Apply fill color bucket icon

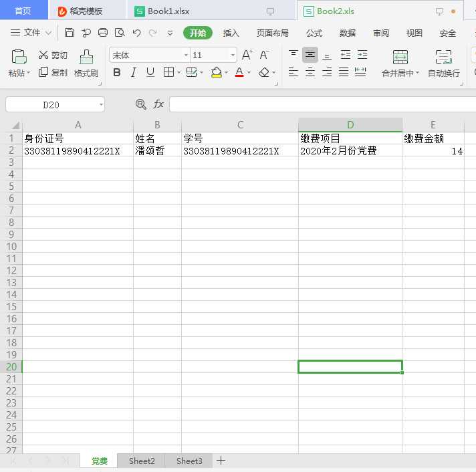(x=216, y=72)
